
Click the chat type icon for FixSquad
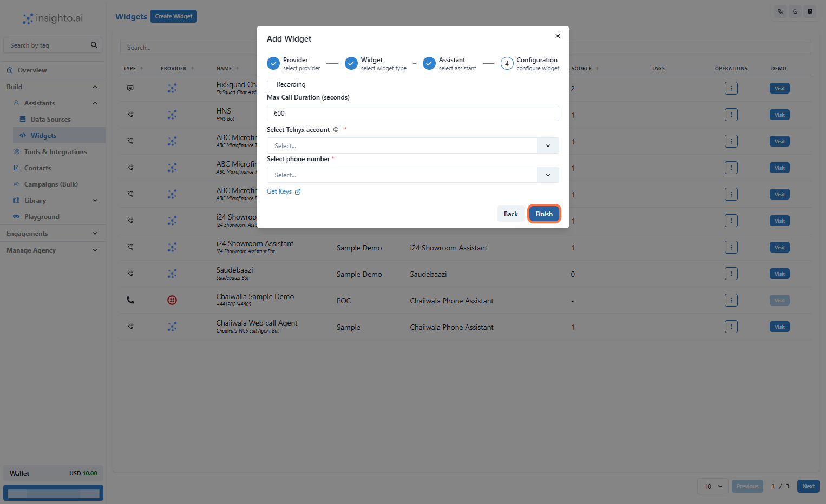coord(130,88)
